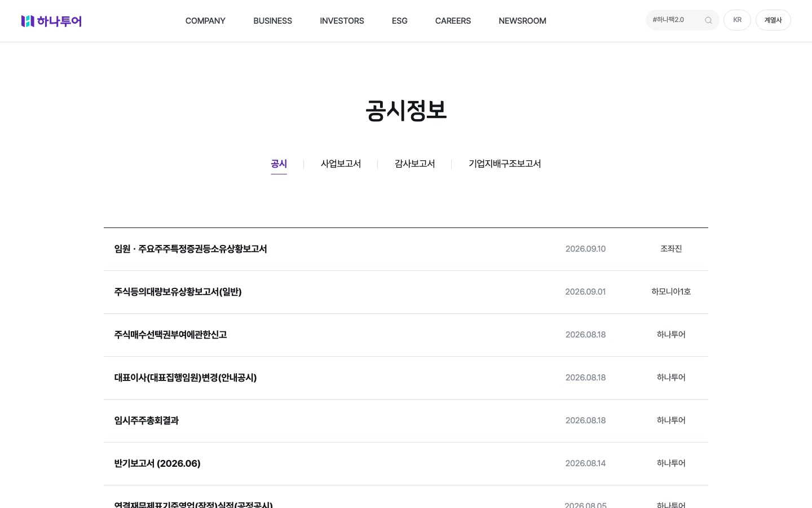This screenshot has width=812, height=508.
Task: Switch to the 기업지배구조보고서 tab
Action: 505,164
